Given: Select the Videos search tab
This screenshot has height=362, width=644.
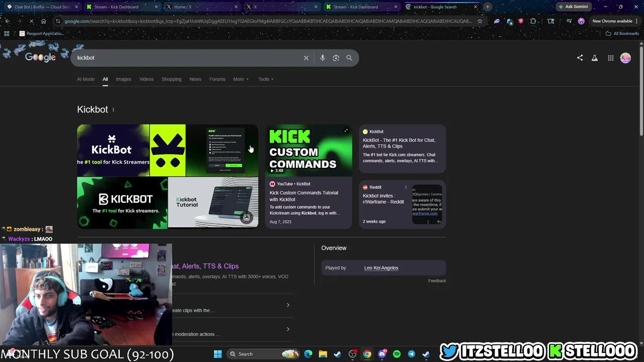Looking at the screenshot, I should [x=146, y=79].
